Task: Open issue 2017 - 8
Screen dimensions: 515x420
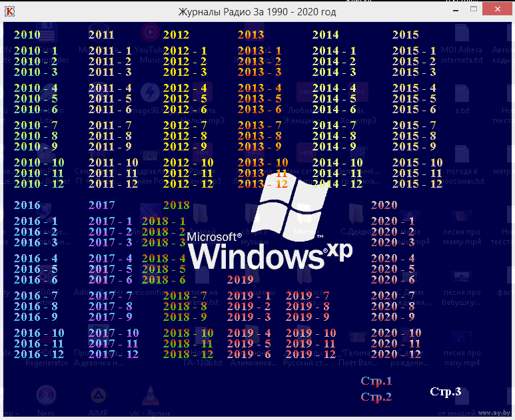Action: tap(110, 306)
